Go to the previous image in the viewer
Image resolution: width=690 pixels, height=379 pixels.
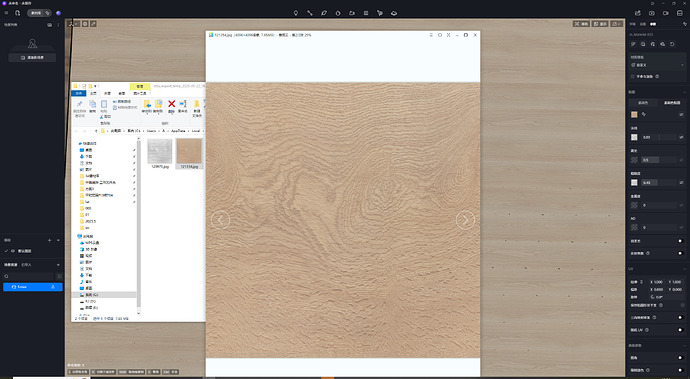click(220, 220)
